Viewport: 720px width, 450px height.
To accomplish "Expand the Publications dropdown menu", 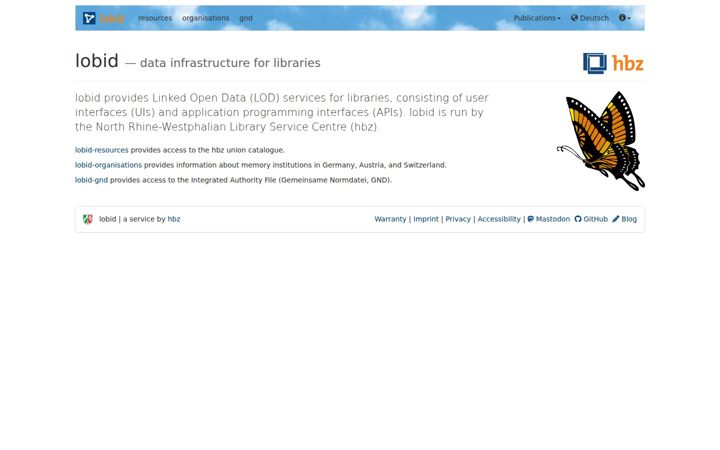I will coord(537,18).
